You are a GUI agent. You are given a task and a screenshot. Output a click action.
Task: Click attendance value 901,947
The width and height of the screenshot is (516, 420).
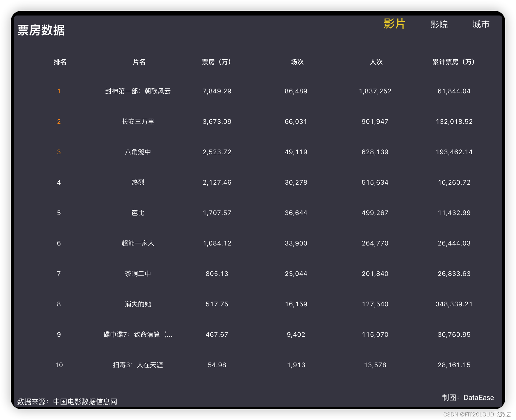point(375,121)
